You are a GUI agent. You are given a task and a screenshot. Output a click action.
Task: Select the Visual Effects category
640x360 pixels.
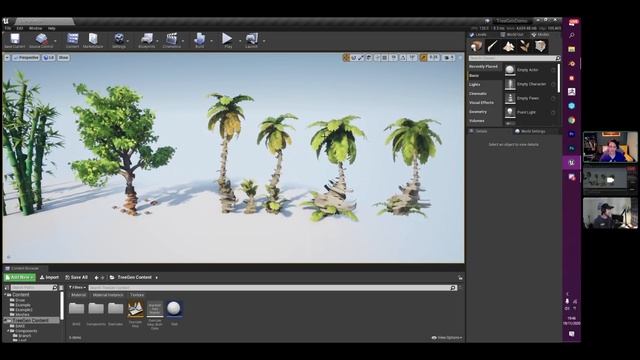(x=481, y=103)
